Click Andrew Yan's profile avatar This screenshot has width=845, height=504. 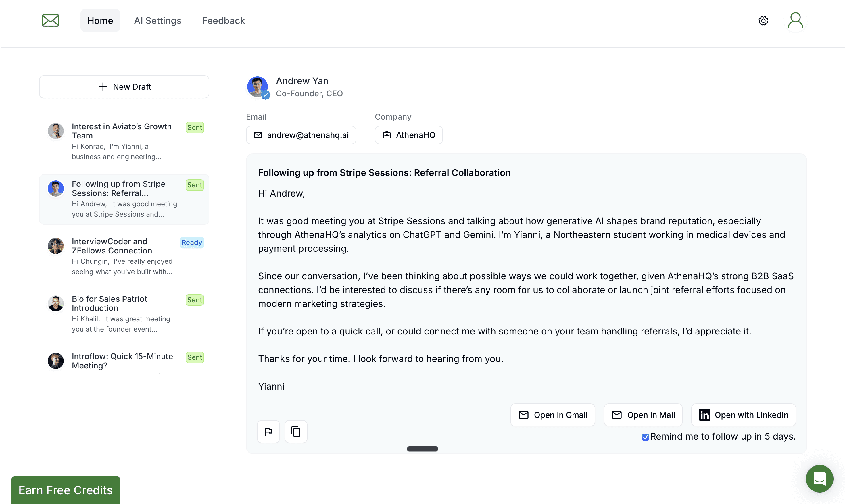(258, 87)
